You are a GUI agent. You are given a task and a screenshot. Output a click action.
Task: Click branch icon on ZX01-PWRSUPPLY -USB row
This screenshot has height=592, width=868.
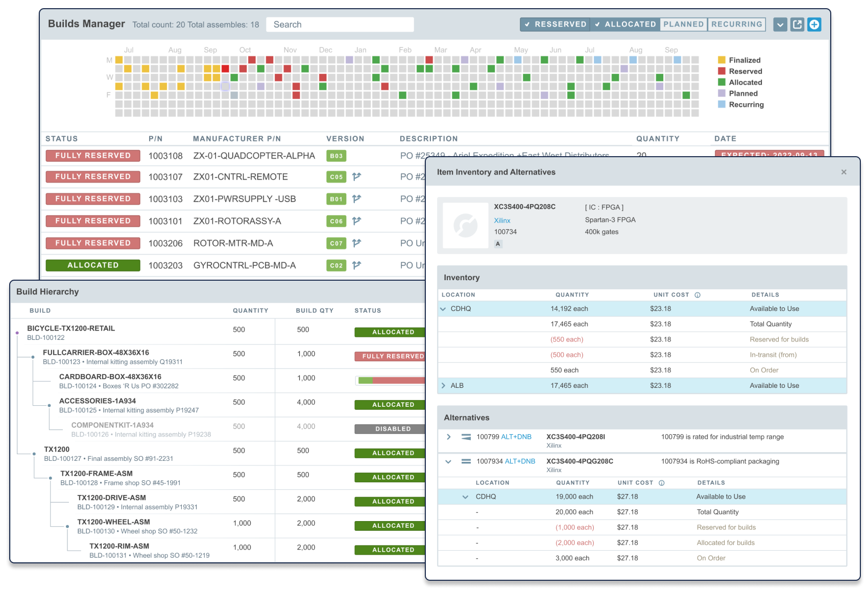pyautogui.click(x=357, y=199)
